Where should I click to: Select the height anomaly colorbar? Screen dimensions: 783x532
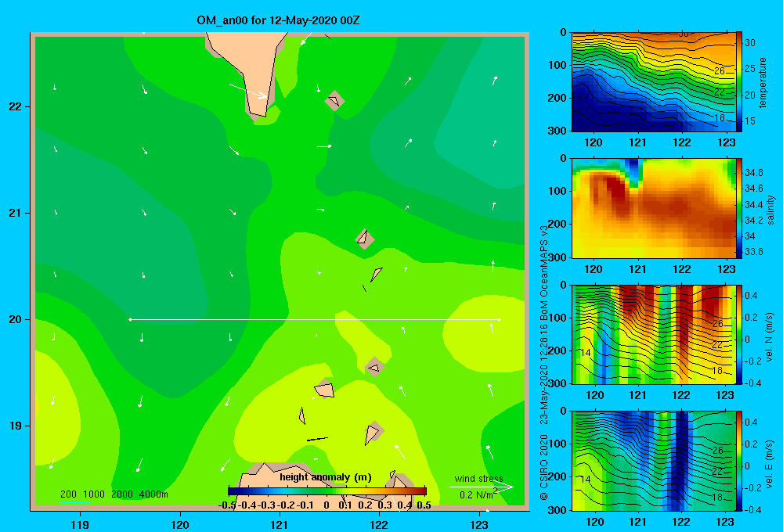[327, 491]
